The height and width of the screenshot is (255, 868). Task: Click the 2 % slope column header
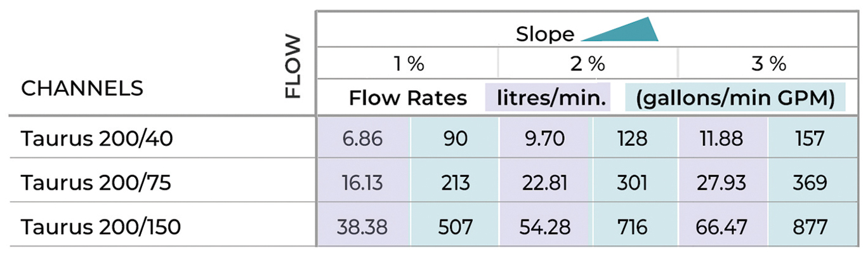click(588, 64)
